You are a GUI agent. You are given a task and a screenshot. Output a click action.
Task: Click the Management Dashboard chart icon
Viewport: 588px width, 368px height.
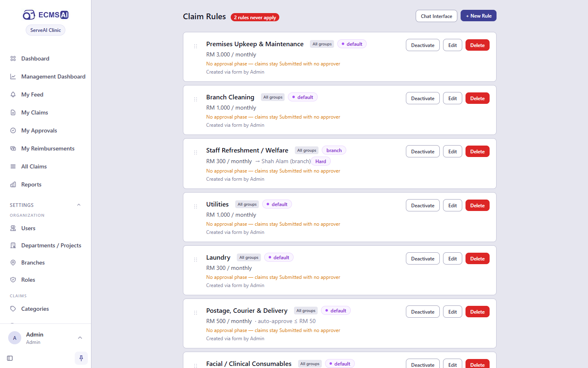click(13, 76)
